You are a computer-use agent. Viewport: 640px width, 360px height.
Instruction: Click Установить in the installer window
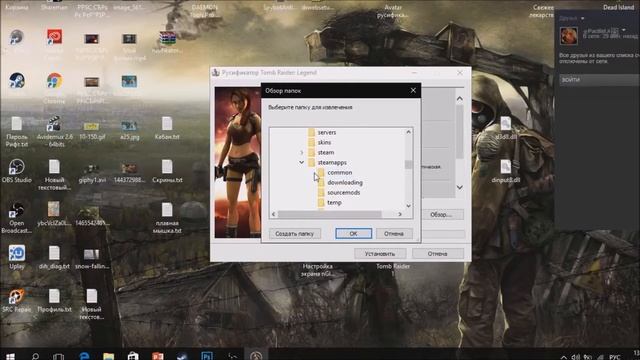[x=380, y=254]
